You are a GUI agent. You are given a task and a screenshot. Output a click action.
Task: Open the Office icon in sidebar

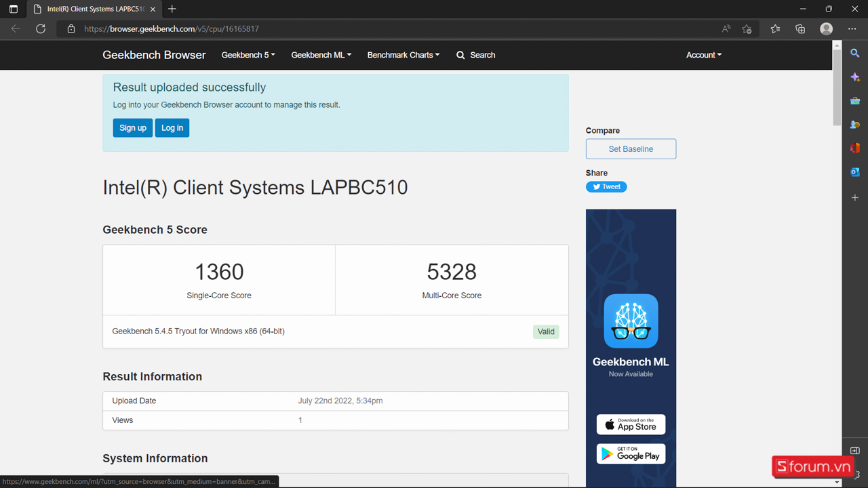(x=855, y=148)
